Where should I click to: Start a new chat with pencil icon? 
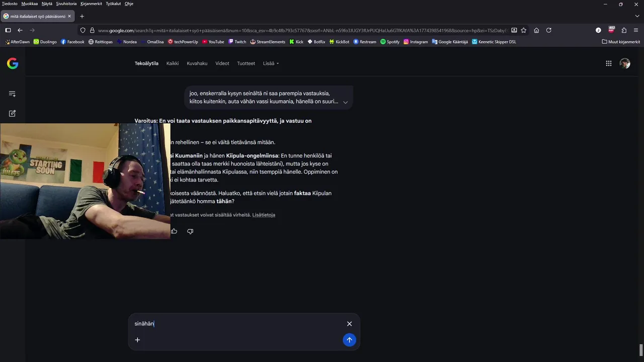pyautogui.click(x=13, y=113)
